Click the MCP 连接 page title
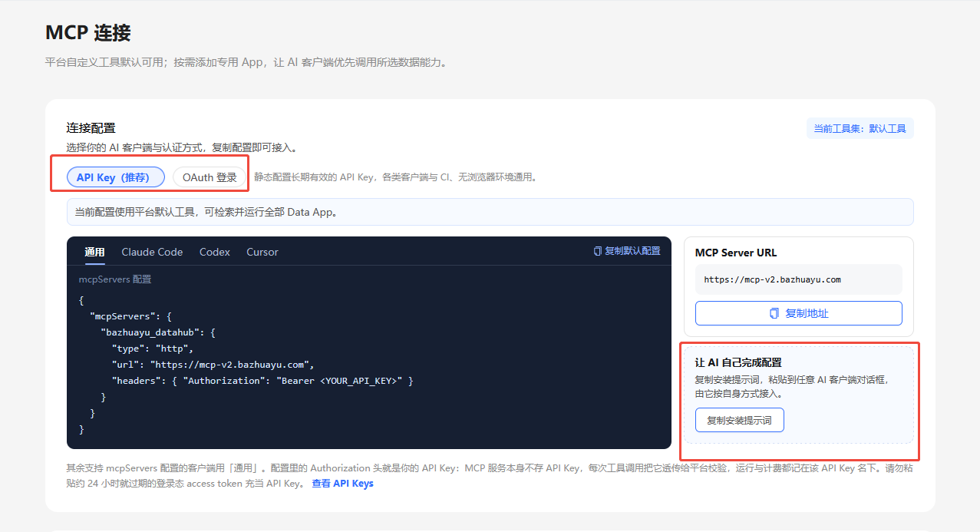 click(88, 32)
